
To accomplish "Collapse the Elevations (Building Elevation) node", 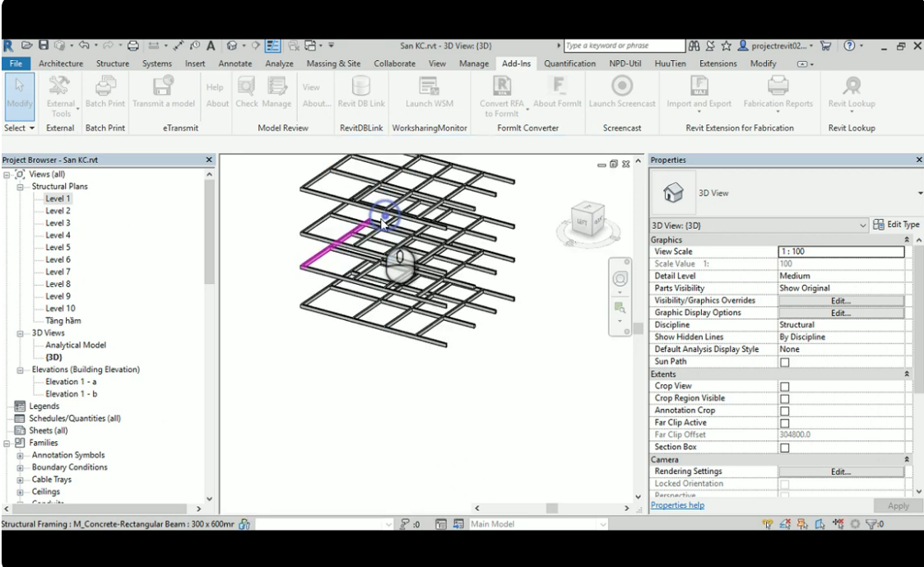I will click(20, 370).
